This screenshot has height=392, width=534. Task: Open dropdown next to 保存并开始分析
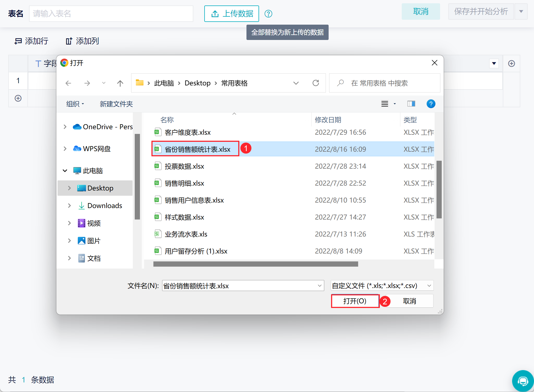521,11
